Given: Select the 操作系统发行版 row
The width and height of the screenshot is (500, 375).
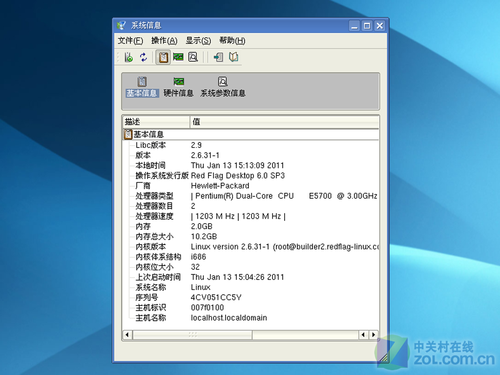Looking at the screenshot, I should click(251, 176).
